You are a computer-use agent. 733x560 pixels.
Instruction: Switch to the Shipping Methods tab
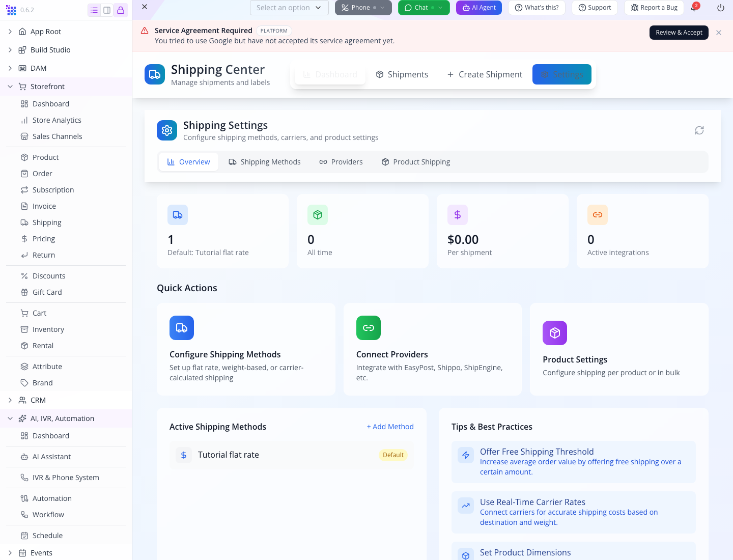[x=265, y=162]
